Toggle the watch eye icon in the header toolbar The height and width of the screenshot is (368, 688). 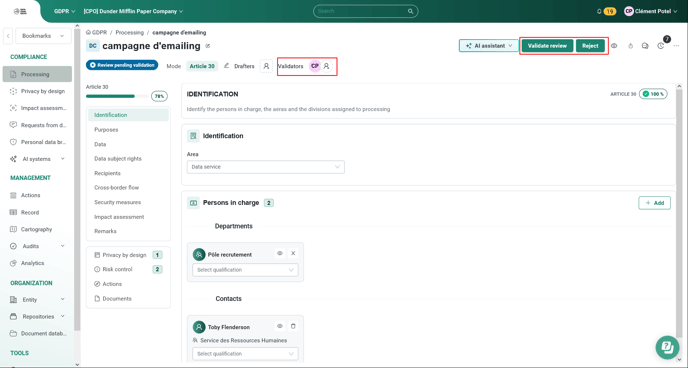(x=614, y=46)
